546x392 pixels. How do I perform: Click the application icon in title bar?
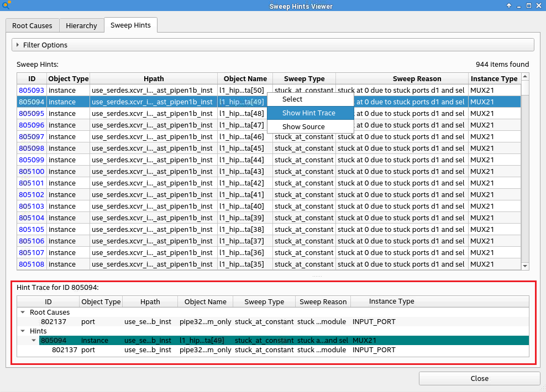pos(6,6)
